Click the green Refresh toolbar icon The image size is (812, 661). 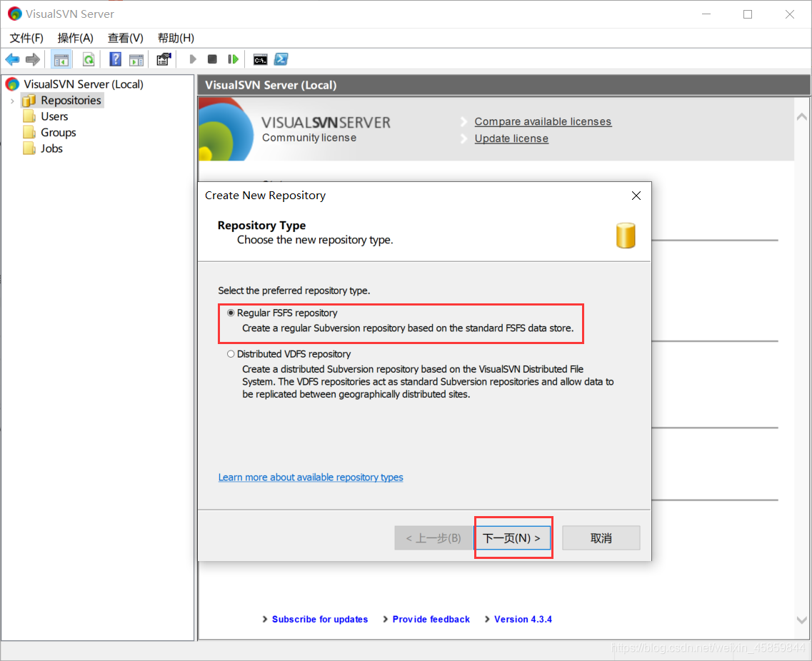click(x=89, y=59)
